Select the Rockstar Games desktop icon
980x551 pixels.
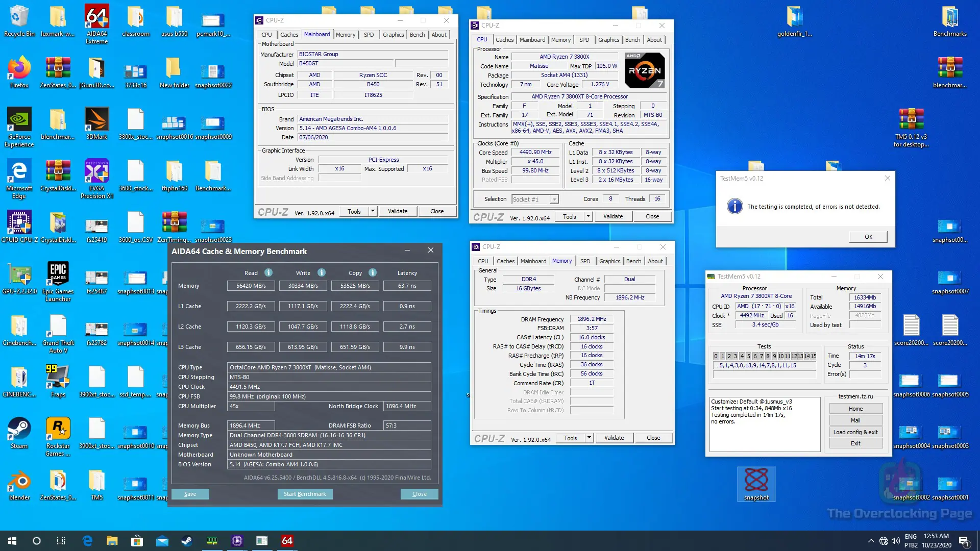tap(58, 437)
